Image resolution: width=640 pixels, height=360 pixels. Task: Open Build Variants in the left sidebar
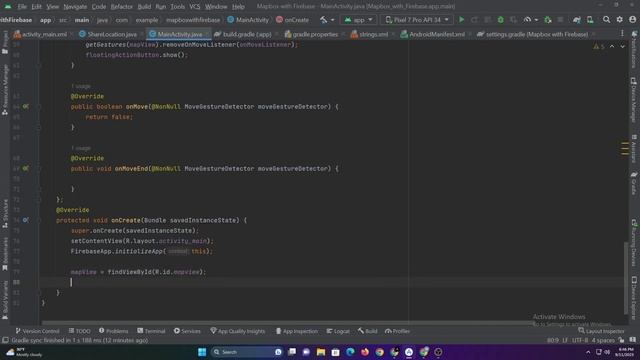5,300
